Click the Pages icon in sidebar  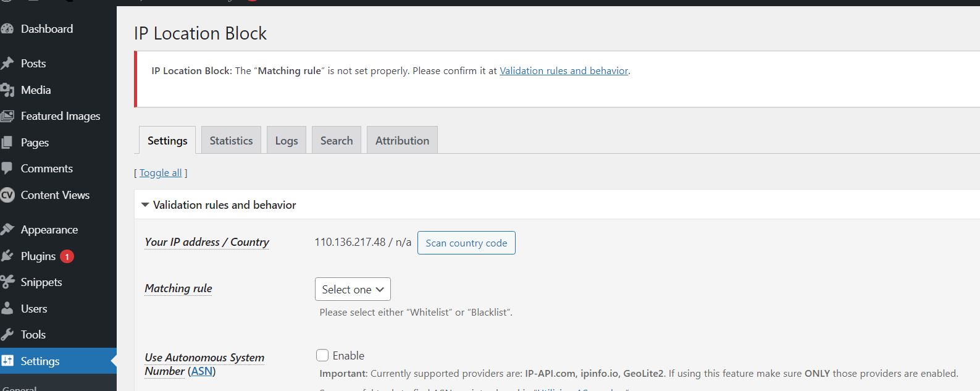[x=7, y=143]
